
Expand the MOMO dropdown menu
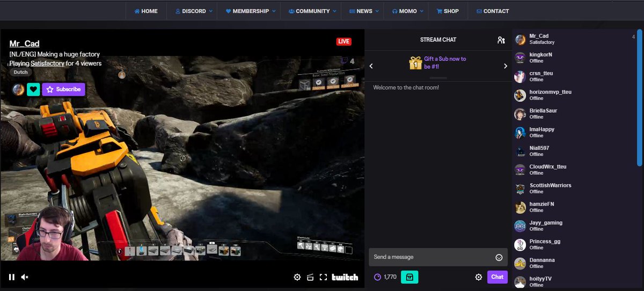click(x=408, y=11)
